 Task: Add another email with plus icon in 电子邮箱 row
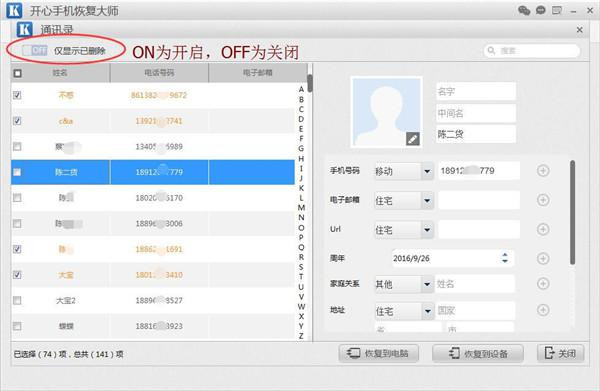[543, 200]
